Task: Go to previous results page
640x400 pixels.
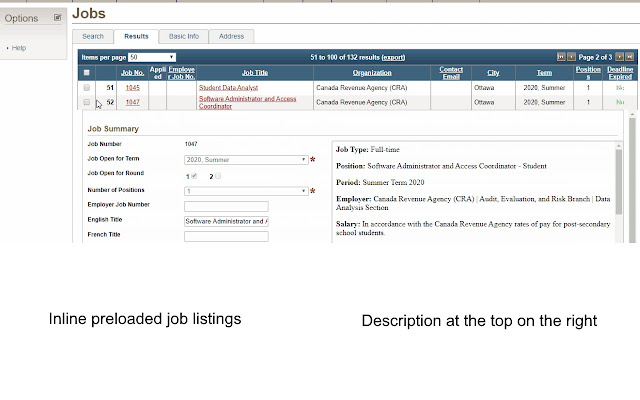Action: [x=571, y=57]
